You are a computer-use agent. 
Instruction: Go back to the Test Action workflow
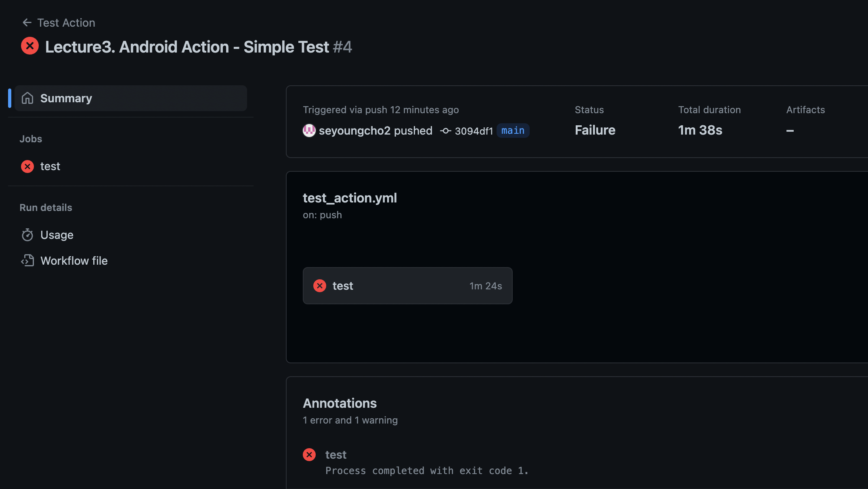66,23
